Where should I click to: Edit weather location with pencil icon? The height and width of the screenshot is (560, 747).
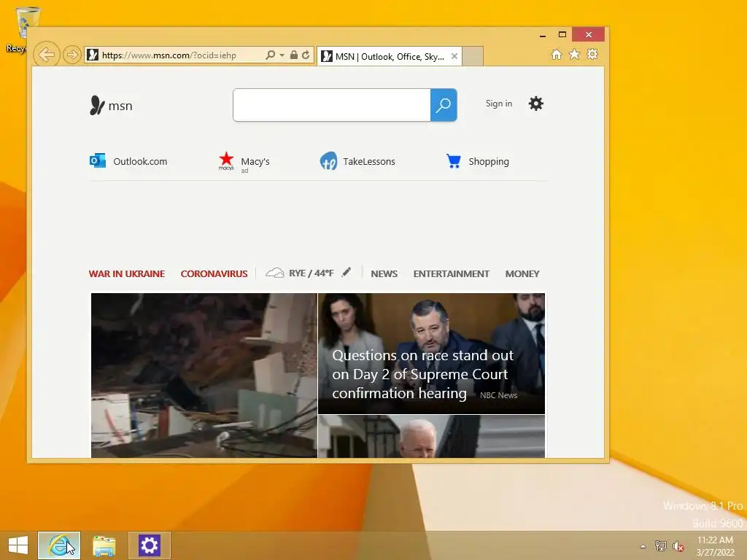click(347, 273)
